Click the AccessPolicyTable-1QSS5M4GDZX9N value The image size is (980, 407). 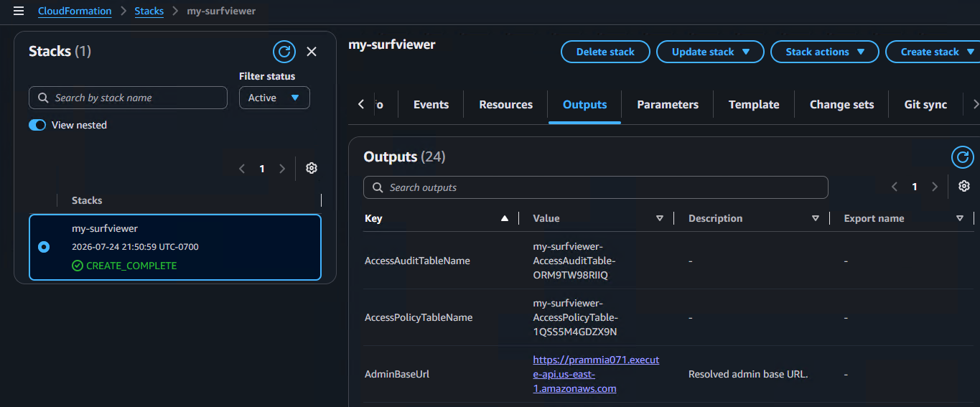pos(576,317)
